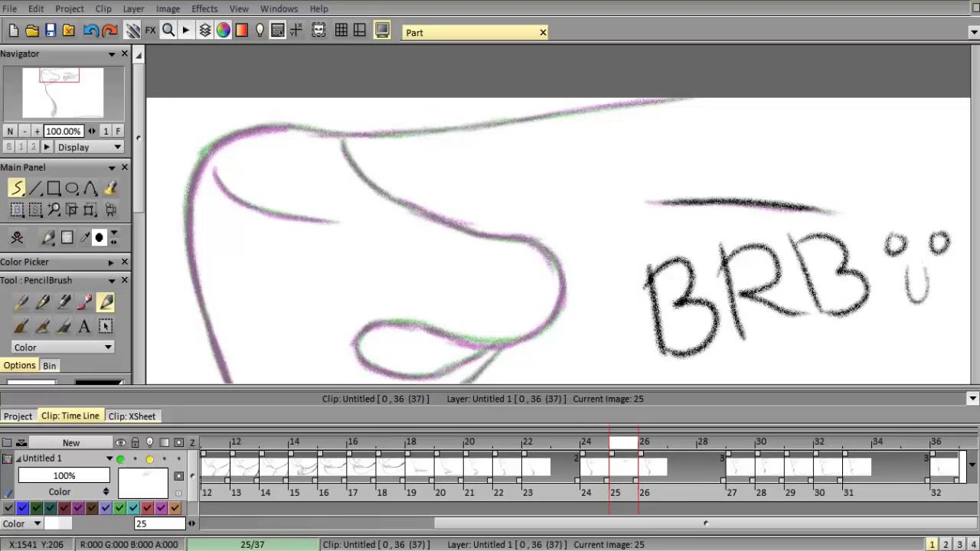The height and width of the screenshot is (551, 980).
Task: Click the New layer button
Action: (71, 442)
